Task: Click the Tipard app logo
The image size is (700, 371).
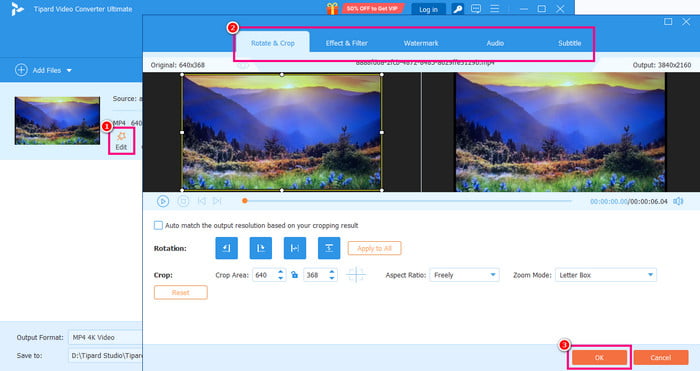Action: coord(17,9)
